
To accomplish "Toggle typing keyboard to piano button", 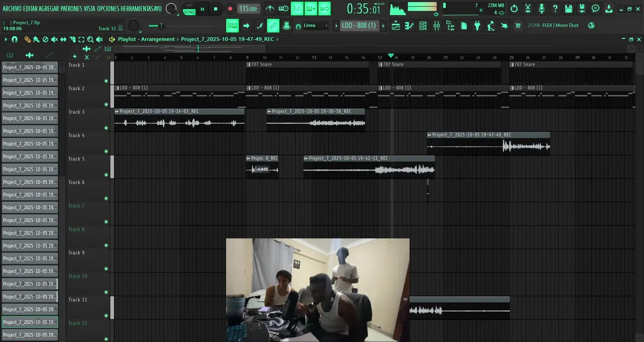I will tap(232, 26).
